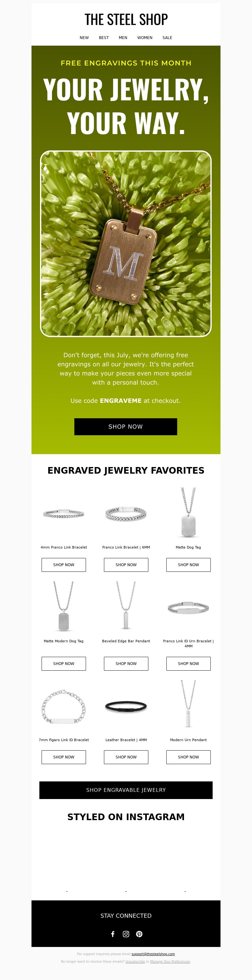Click the support@thesteelshop.com email link
The width and height of the screenshot is (252, 980).
(x=153, y=954)
